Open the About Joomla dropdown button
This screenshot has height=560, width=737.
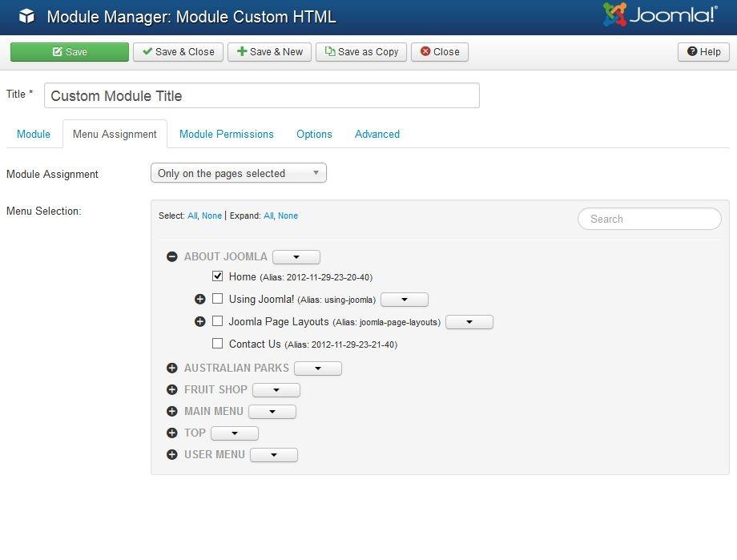pos(296,257)
